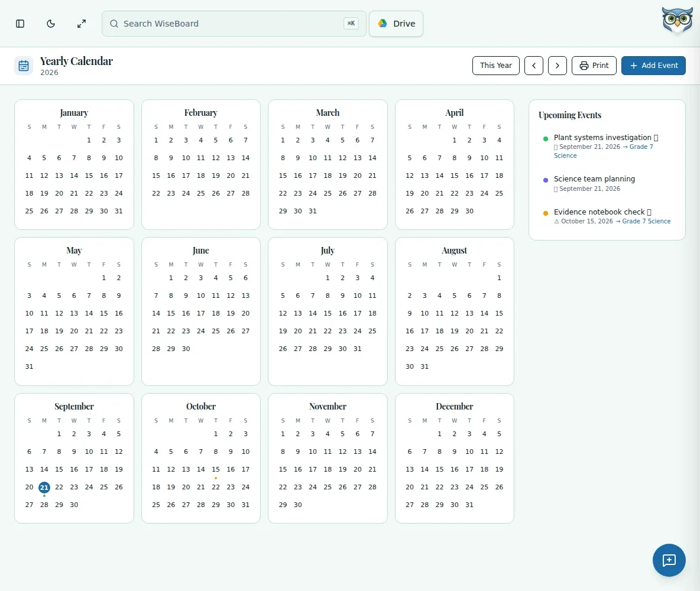
Task: Open Google Drive button
Action: pos(396,24)
